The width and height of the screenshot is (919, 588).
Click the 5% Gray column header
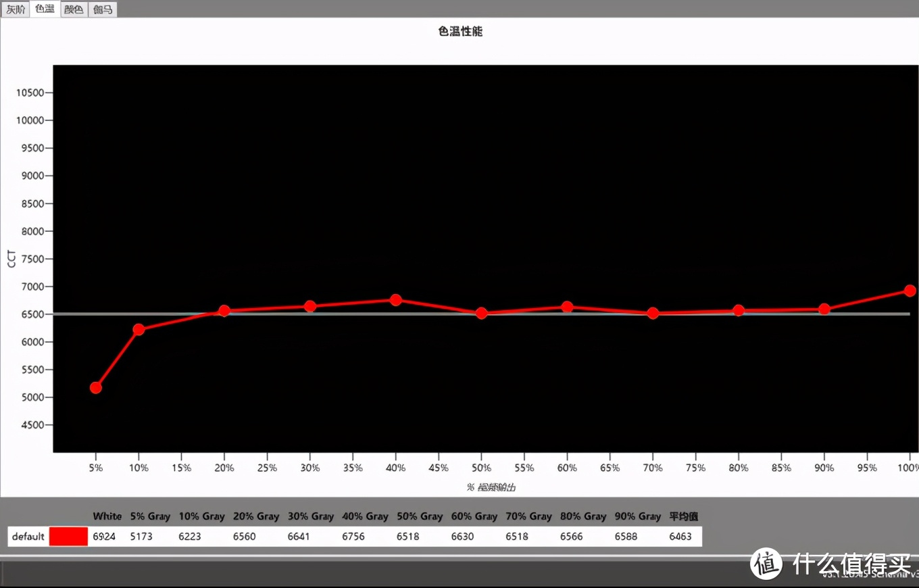(149, 516)
